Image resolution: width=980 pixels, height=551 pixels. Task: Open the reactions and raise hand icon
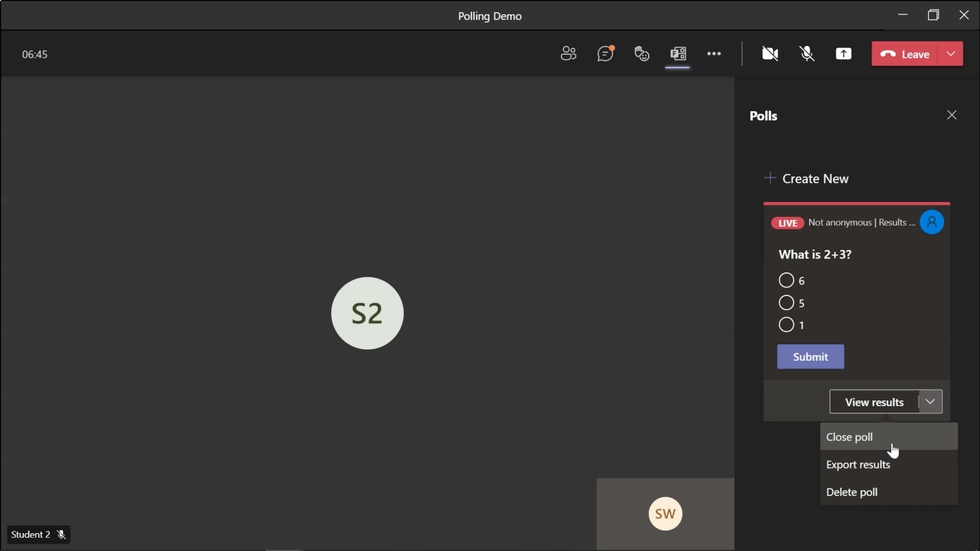click(641, 54)
